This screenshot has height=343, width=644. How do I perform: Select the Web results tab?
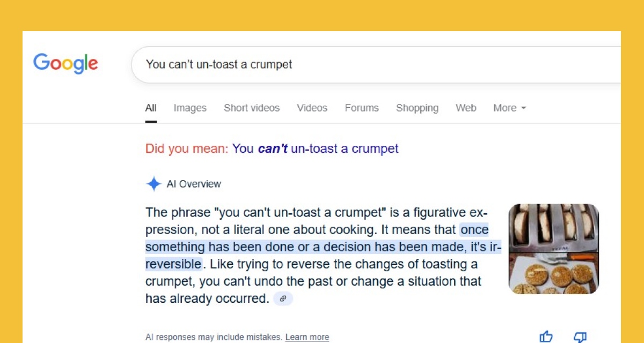pyautogui.click(x=466, y=108)
